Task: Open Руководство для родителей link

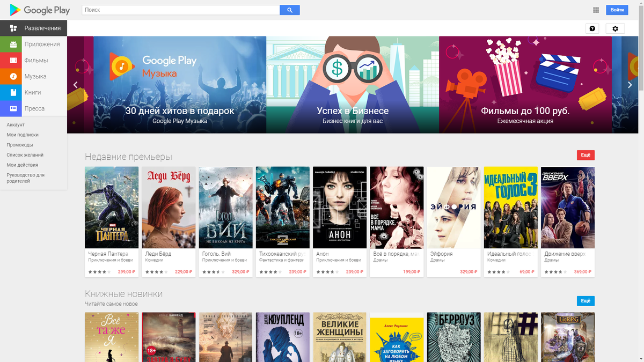Action: click(25, 178)
